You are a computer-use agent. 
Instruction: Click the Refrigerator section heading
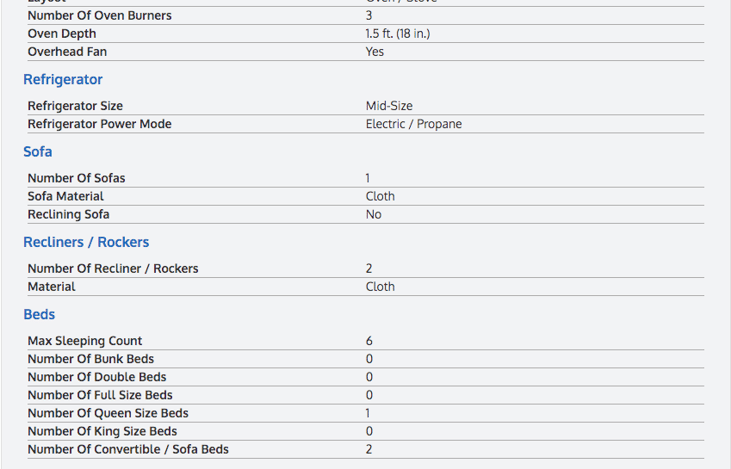(63, 80)
